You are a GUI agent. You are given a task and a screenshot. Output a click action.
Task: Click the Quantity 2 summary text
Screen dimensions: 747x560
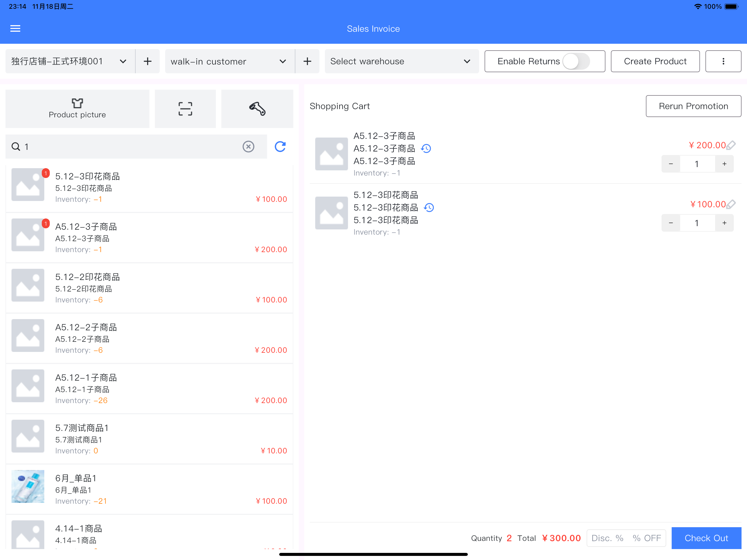[x=491, y=538]
